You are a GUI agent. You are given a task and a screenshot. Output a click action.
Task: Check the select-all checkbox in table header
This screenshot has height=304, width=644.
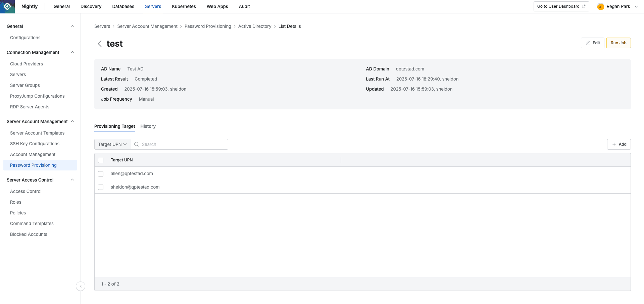tap(101, 160)
